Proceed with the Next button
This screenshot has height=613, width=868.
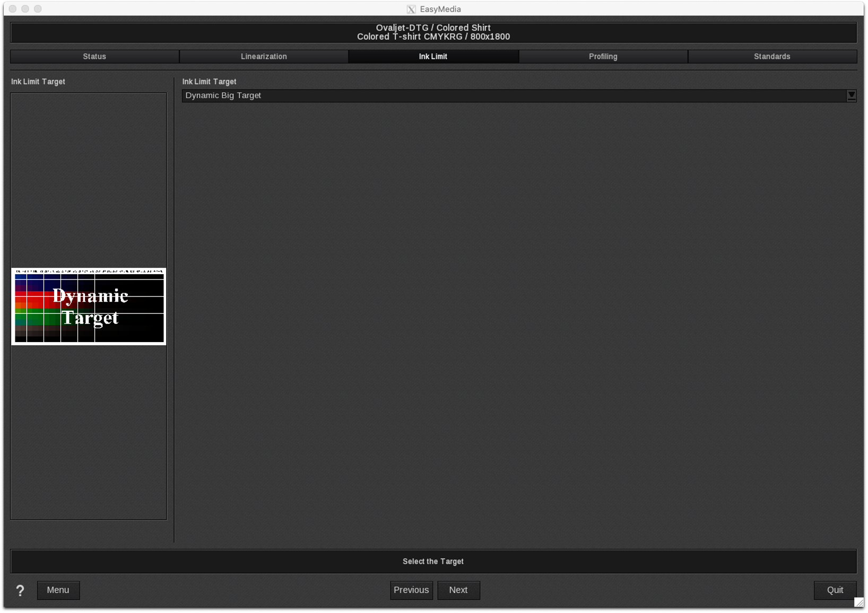[x=458, y=590]
